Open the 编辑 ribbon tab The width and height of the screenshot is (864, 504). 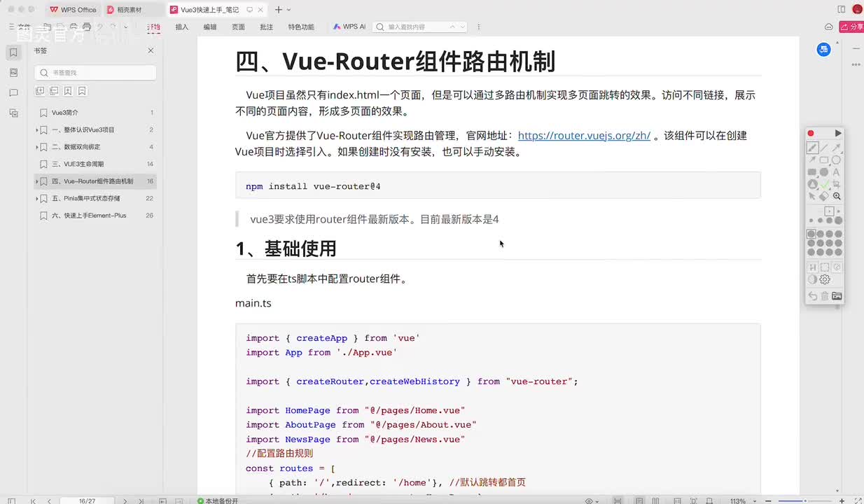(x=210, y=27)
